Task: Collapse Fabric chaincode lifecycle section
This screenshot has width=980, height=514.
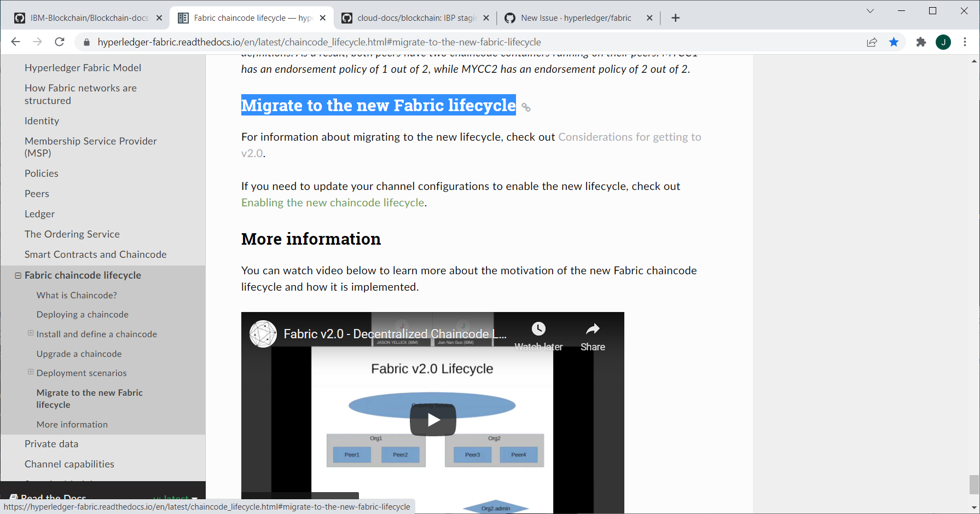Action: [x=18, y=275]
